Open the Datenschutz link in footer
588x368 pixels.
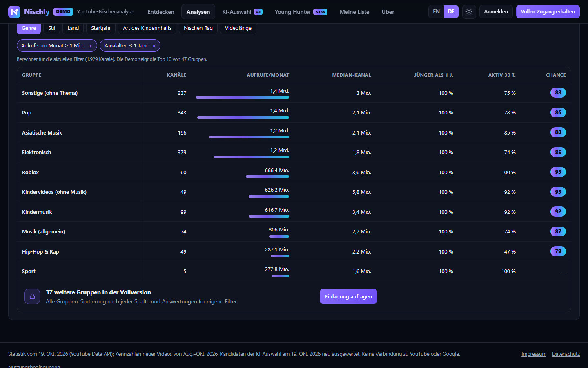tap(566, 354)
